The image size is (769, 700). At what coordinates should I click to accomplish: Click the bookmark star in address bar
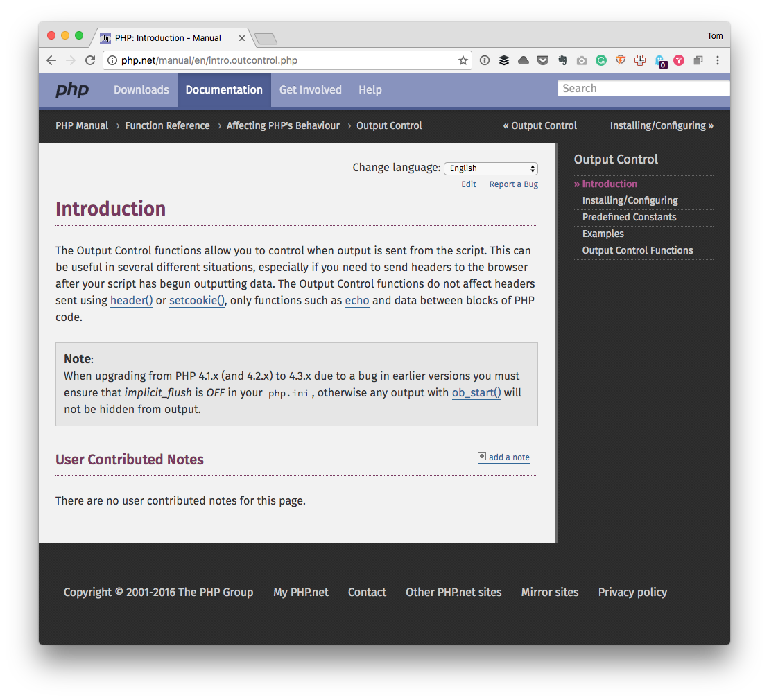click(x=463, y=60)
